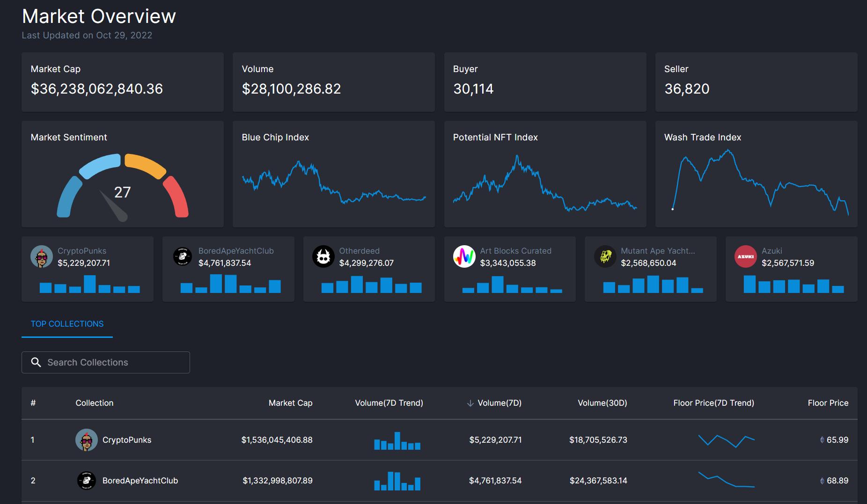Click BoredApeYachtClub logo in table row 2
867x504 pixels.
(87, 481)
